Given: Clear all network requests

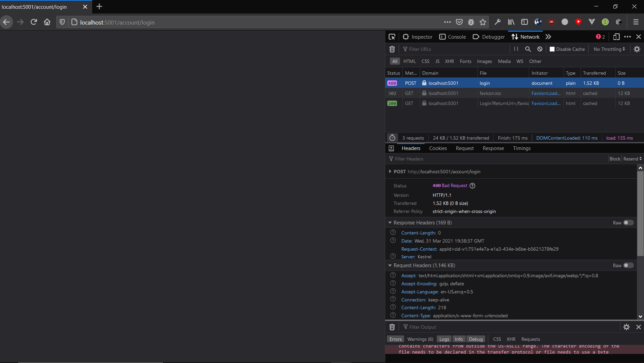Looking at the screenshot, I should [392, 49].
